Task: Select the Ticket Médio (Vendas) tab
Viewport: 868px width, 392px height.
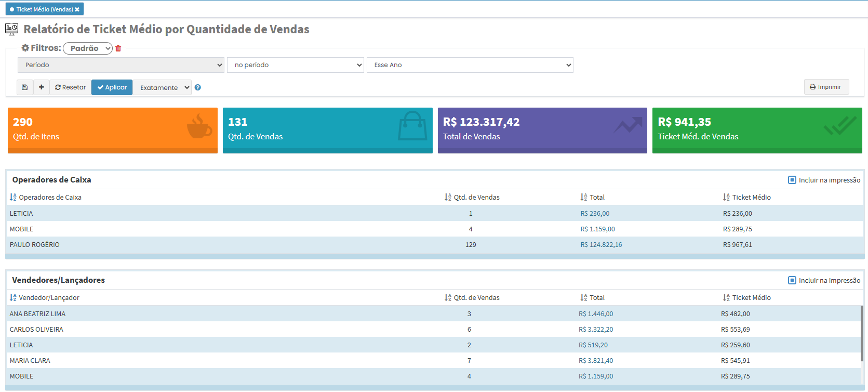Action: (42, 9)
